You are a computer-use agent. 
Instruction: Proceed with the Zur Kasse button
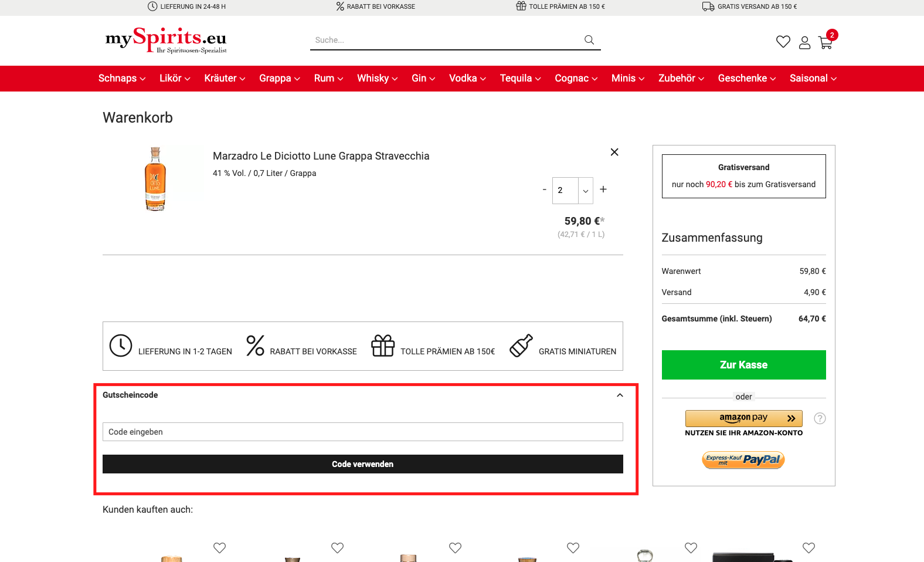tap(743, 365)
